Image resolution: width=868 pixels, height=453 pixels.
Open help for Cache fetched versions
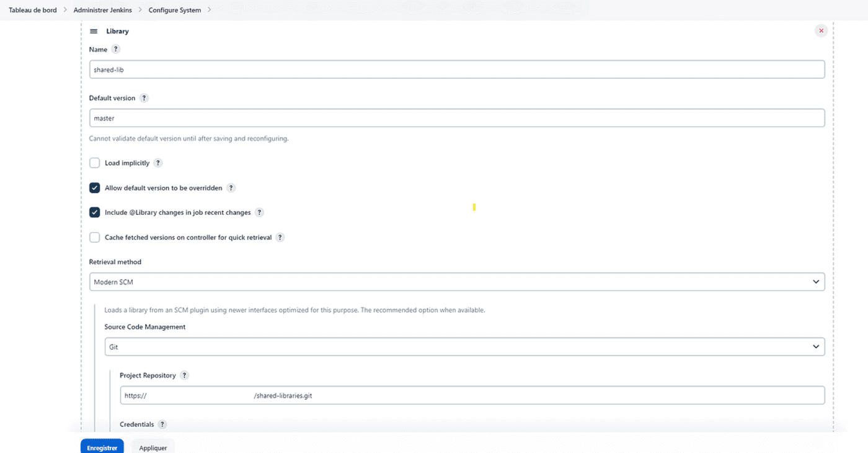click(280, 237)
